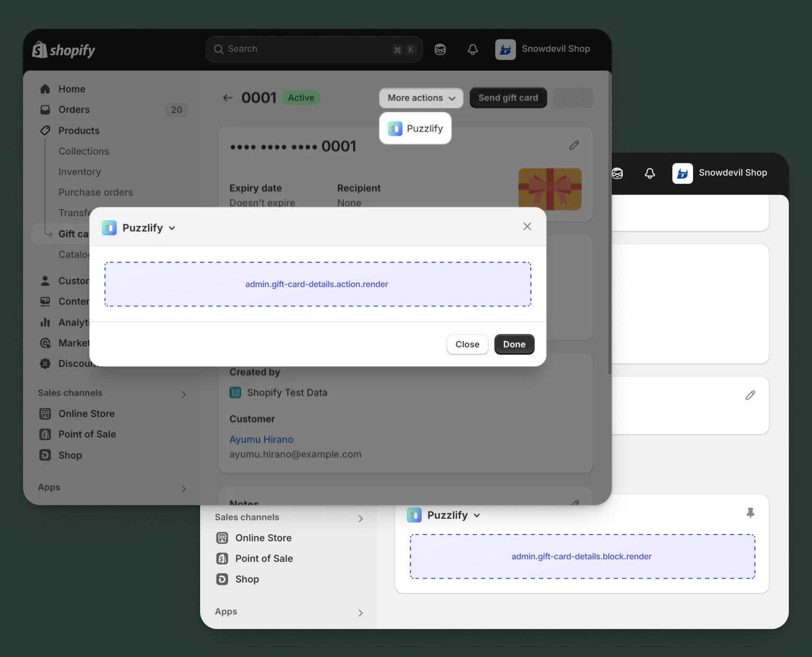This screenshot has height=657, width=812.
Task: Click the Sidekick assistant icon beside search
Action: pyautogui.click(x=440, y=49)
